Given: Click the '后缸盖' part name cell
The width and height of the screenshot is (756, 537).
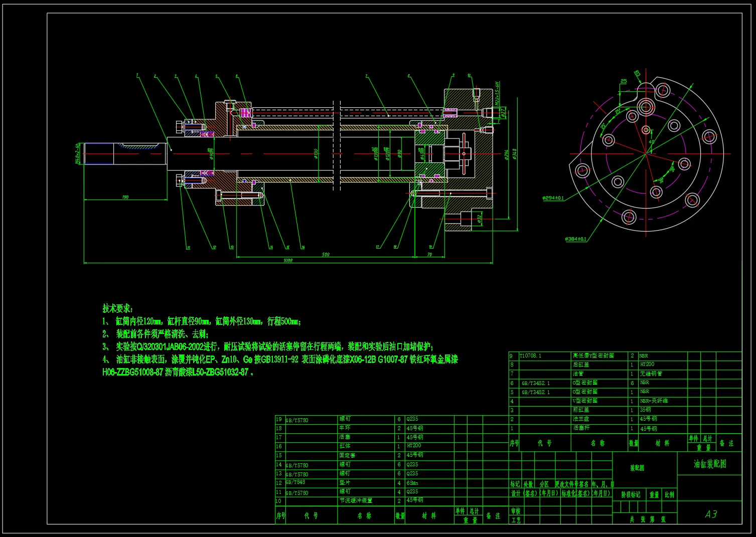Looking at the screenshot, I should (x=581, y=365).
